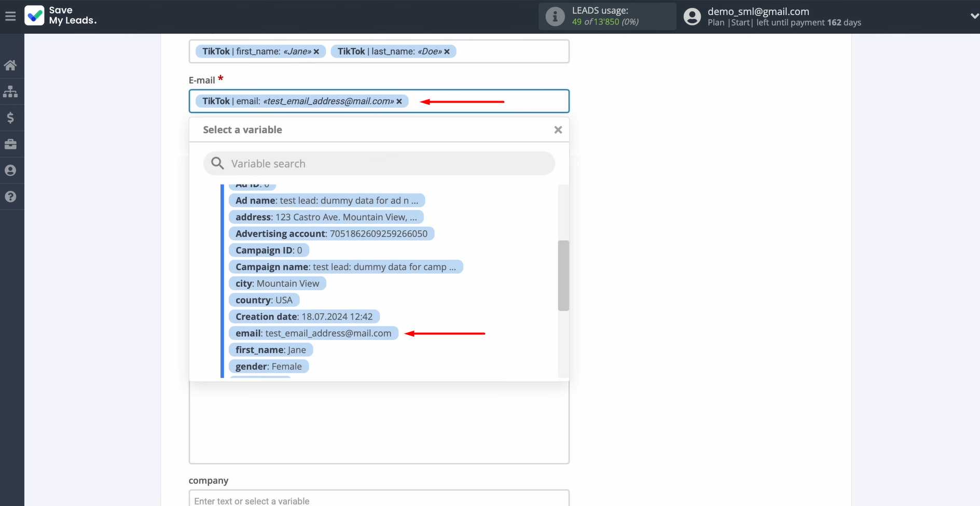980x506 pixels.
Task: Open the billing dollar icon
Action: click(10, 118)
